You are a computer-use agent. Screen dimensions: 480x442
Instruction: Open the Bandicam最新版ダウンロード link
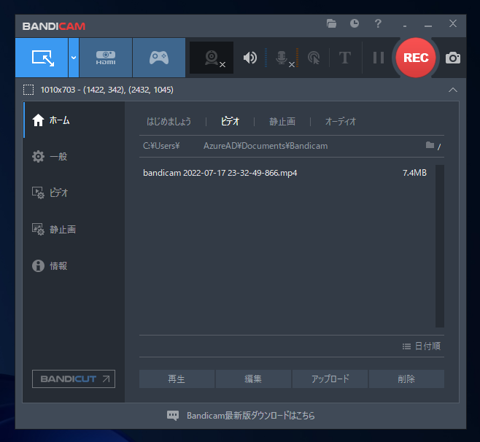point(251,416)
